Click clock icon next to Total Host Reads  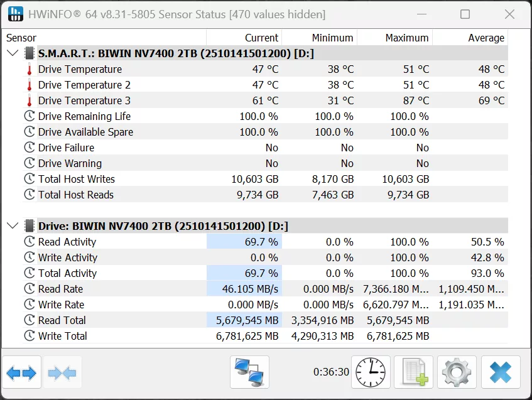click(x=30, y=195)
